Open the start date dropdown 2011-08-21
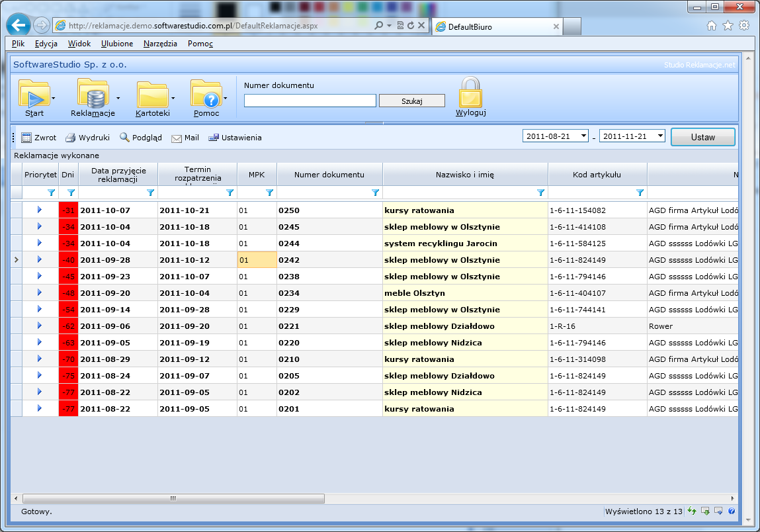Viewport: 760px width, 532px height. pyautogui.click(x=583, y=135)
